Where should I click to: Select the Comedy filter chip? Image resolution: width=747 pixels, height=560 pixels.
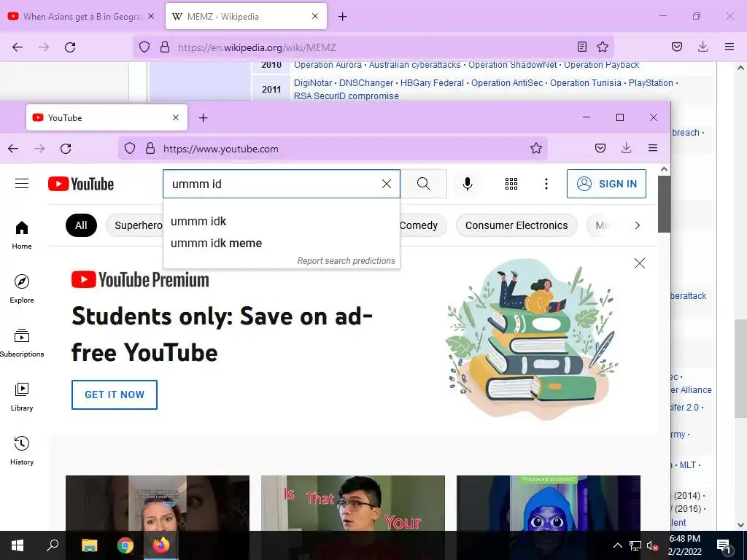click(x=422, y=225)
